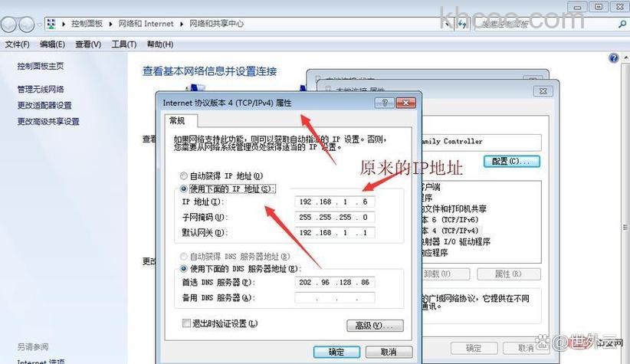The image size is (630, 364).
Task: Click 网络和共享中心 breadcrumb
Action: tap(216, 24)
